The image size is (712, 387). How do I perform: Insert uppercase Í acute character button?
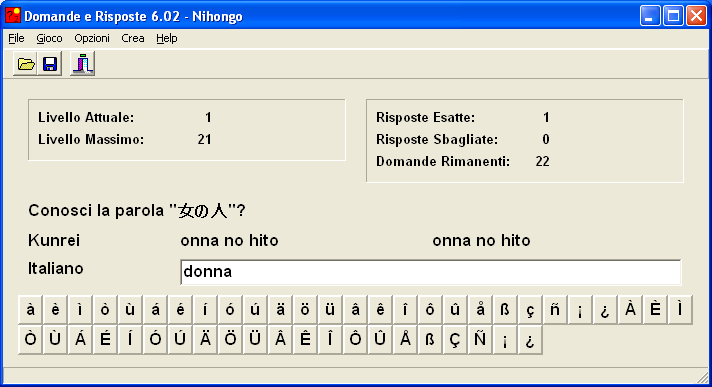point(130,340)
